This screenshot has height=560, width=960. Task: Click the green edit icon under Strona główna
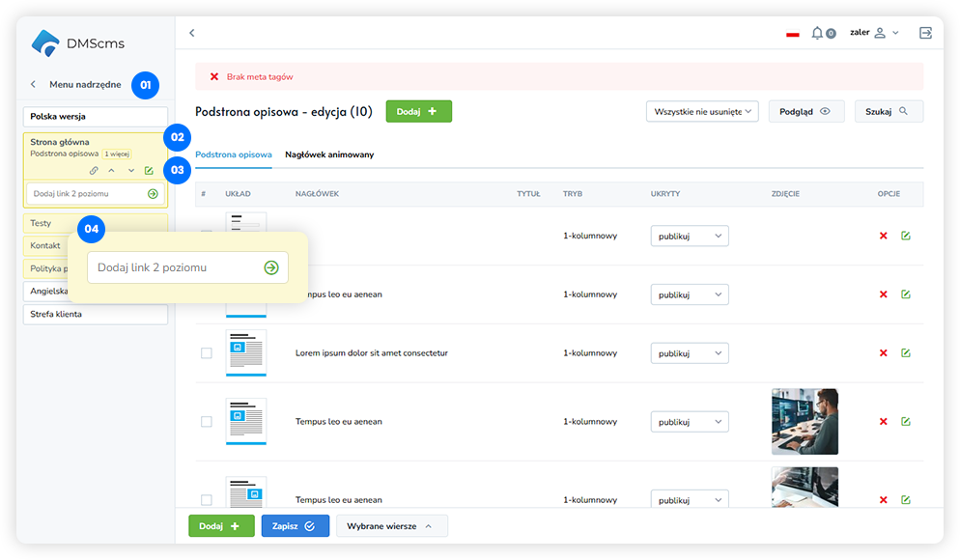pyautogui.click(x=149, y=171)
